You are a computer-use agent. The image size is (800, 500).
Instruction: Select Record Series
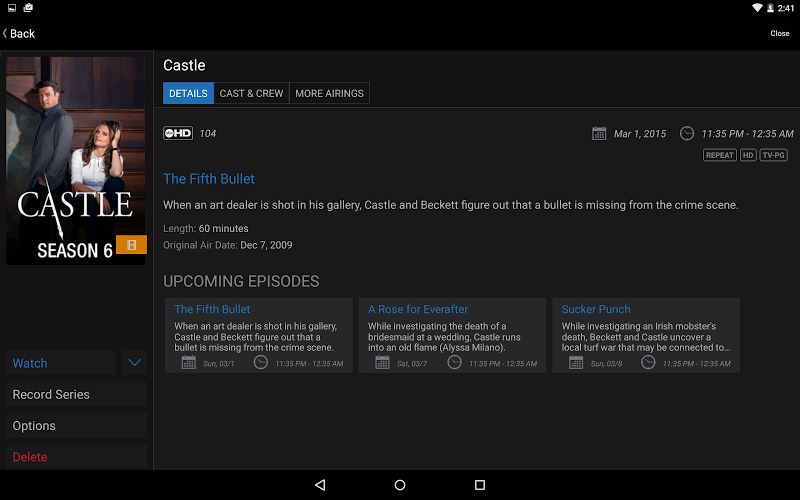pos(77,394)
